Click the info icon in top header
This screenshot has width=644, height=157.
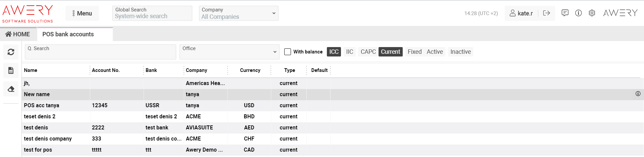click(x=578, y=13)
